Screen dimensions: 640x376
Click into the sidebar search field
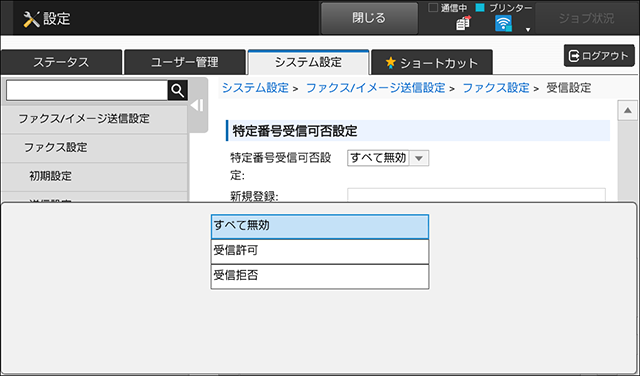87,90
